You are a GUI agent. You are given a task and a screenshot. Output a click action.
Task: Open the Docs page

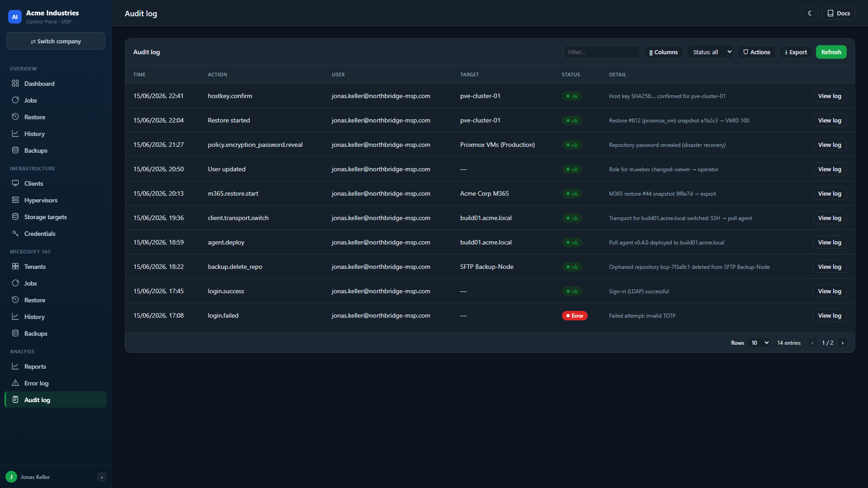click(839, 14)
